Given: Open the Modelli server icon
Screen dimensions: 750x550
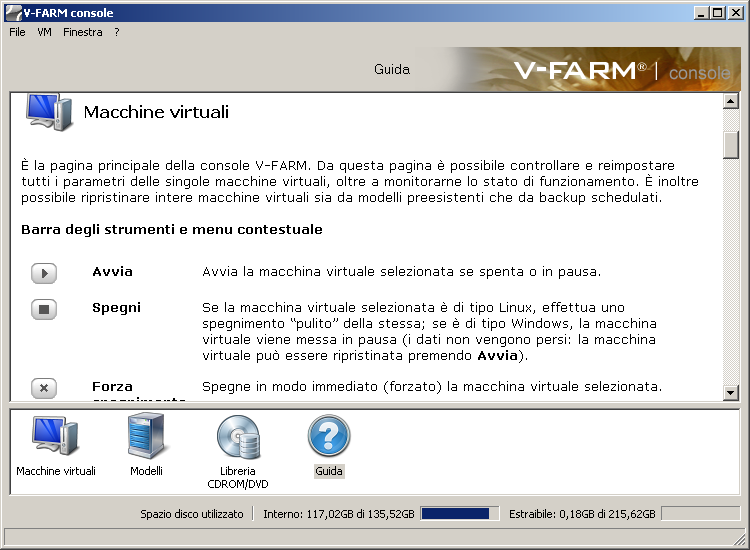Looking at the screenshot, I should point(146,436).
